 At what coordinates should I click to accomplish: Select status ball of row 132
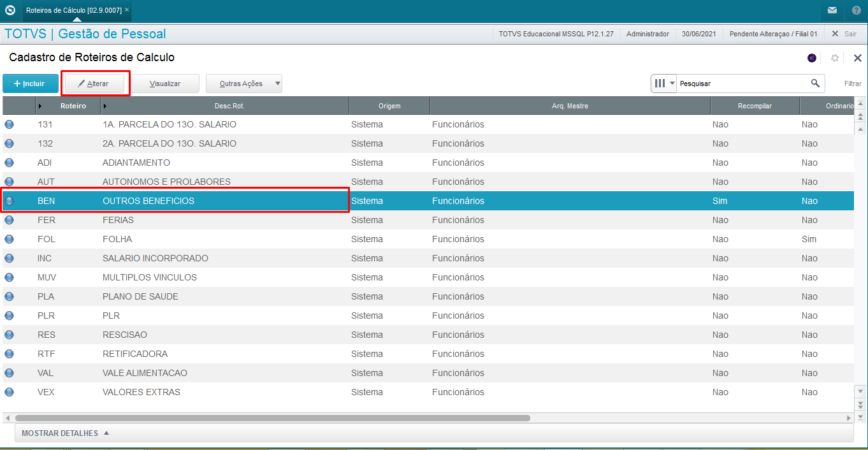click(10, 143)
